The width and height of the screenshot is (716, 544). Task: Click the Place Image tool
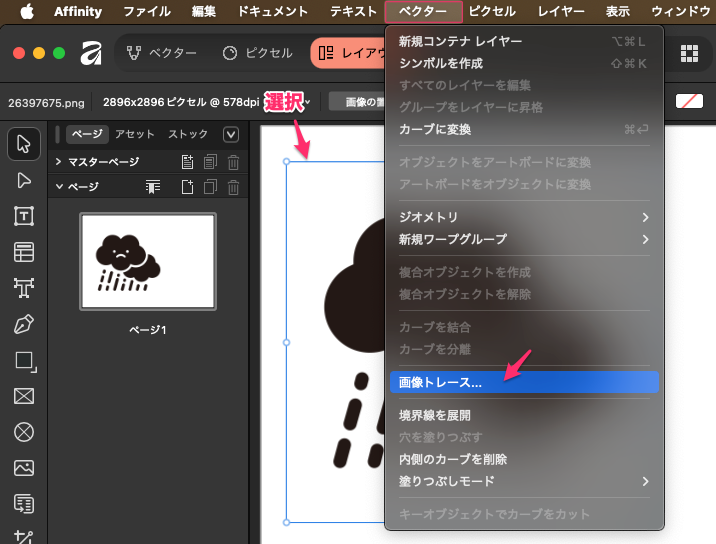pos(24,468)
